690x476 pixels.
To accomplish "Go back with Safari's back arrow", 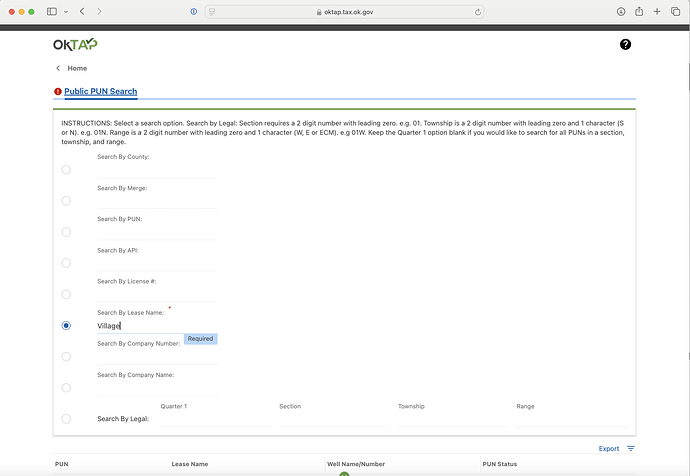I will click(82, 11).
